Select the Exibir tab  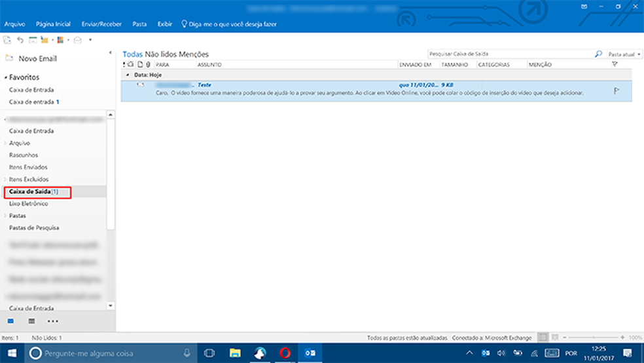165,24
